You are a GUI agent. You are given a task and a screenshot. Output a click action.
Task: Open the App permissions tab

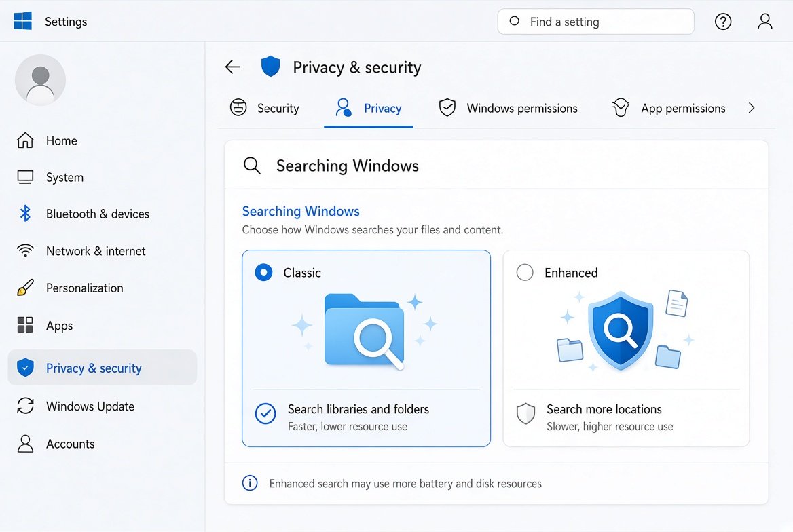[669, 108]
